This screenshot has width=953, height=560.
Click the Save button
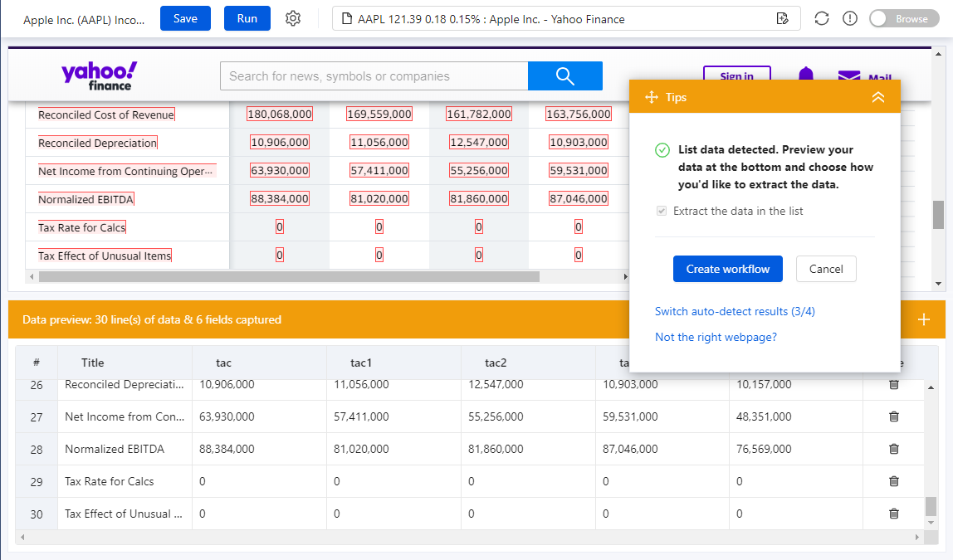(185, 18)
